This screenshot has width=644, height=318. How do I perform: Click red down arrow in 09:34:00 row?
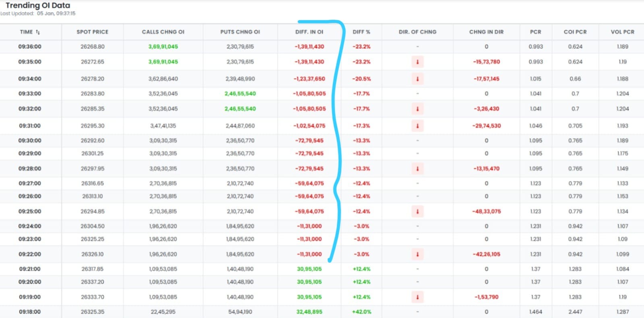click(x=417, y=79)
